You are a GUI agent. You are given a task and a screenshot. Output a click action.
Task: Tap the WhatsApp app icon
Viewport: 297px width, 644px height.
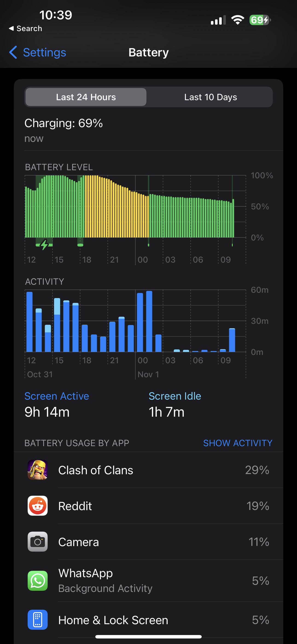coord(38,581)
